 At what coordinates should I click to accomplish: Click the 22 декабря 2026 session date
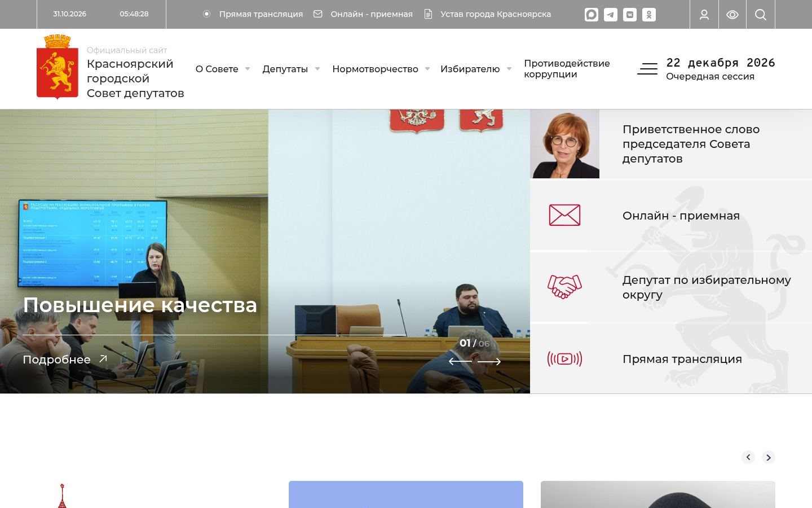721,63
